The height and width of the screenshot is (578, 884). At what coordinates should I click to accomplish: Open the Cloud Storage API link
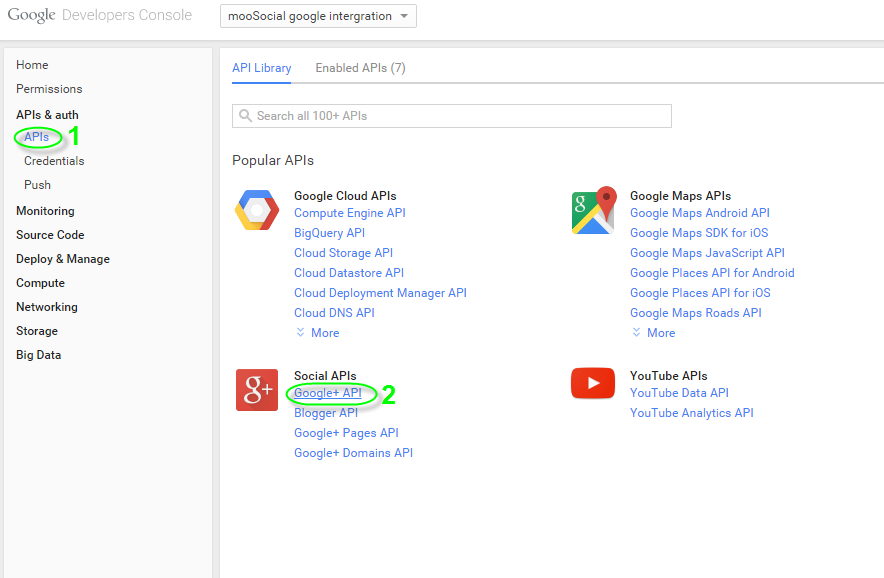tap(343, 253)
